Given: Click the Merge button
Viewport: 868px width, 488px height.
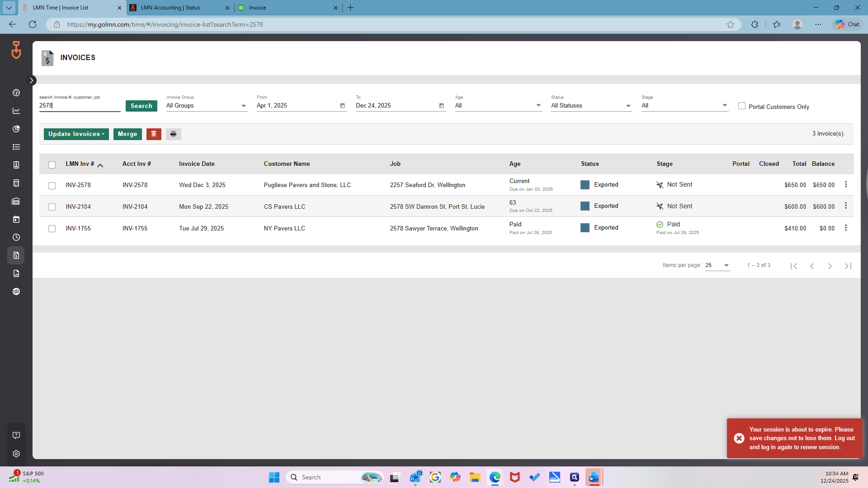Looking at the screenshot, I should click(x=127, y=134).
